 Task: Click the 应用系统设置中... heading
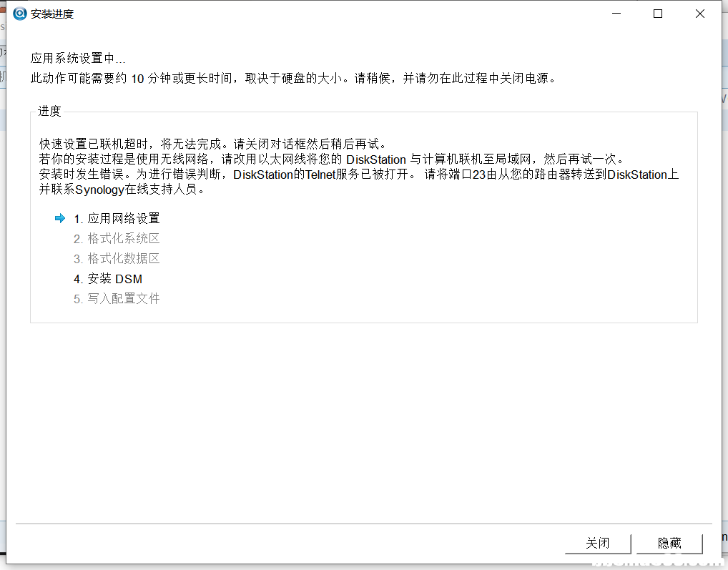78,58
